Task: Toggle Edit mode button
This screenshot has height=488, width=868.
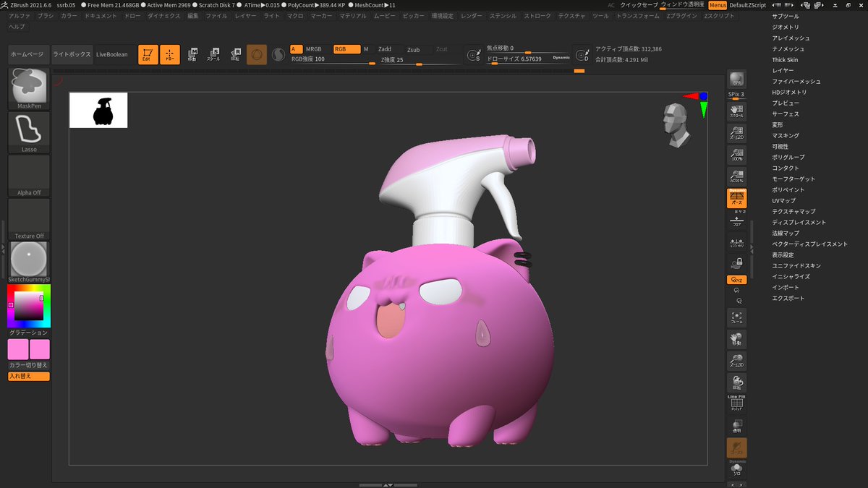Action: pyautogui.click(x=148, y=54)
